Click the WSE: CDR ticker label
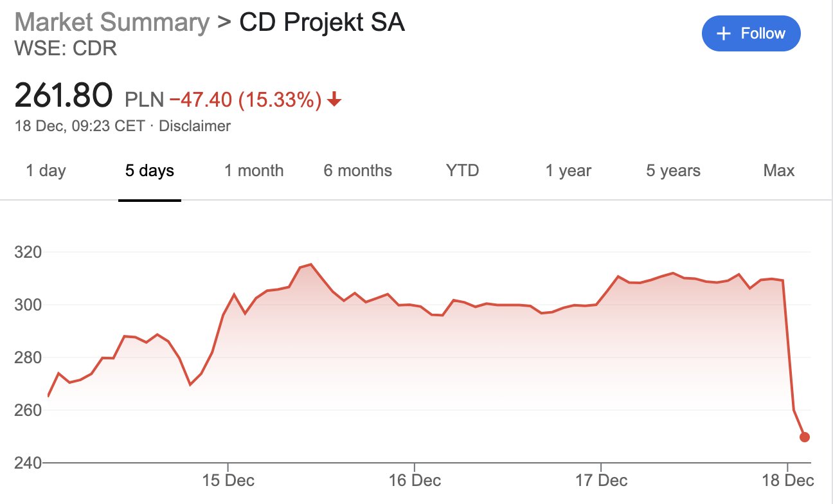 [66, 48]
